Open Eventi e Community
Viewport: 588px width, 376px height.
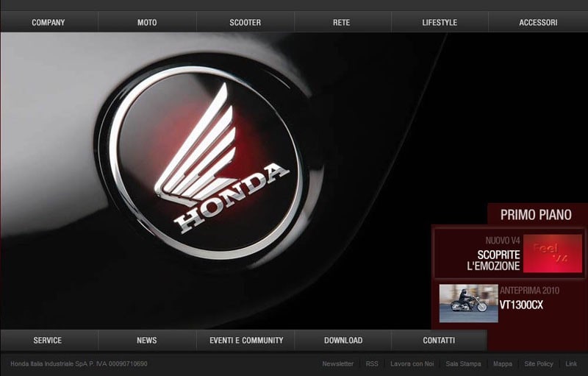pyautogui.click(x=246, y=341)
